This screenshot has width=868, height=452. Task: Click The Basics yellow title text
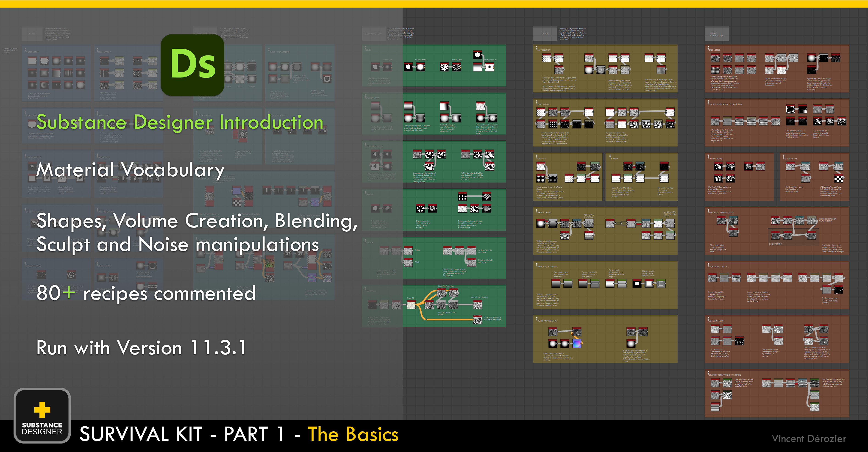353,434
